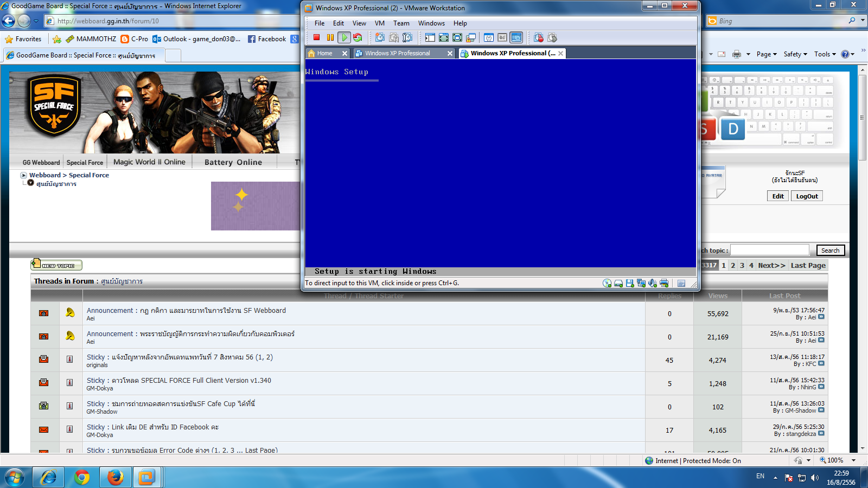Click the sound card device status icon
This screenshot has width=868, height=488.
pyautogui.click(x=653, y=283)
